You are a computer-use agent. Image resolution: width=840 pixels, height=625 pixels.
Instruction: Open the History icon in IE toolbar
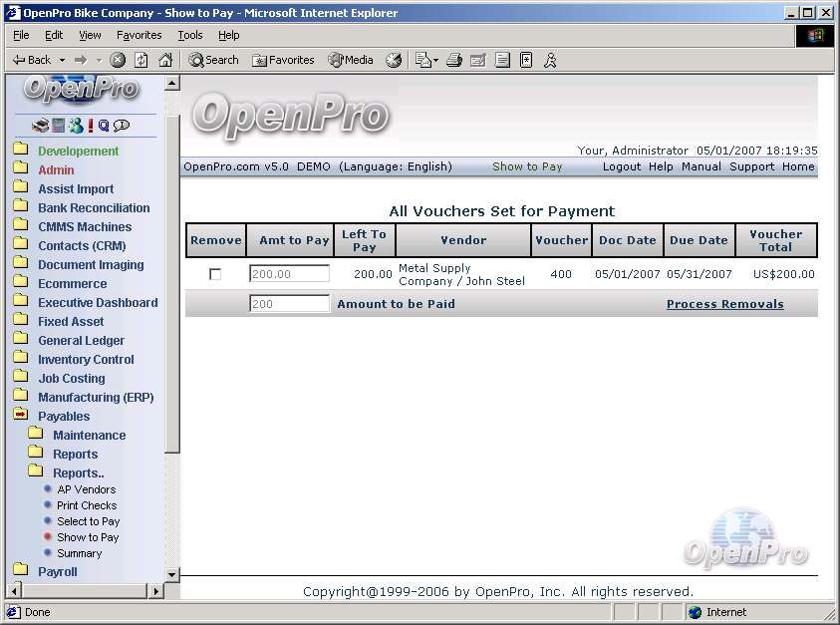[394, 60]
